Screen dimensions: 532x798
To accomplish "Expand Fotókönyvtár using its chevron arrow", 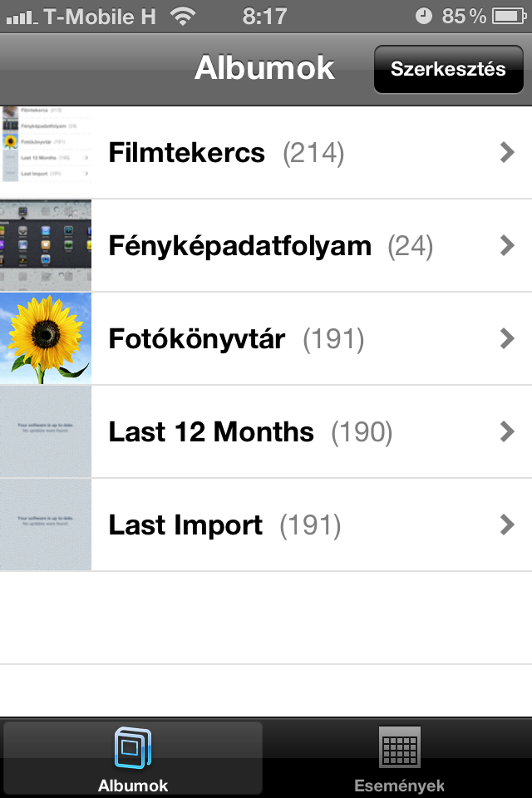I will click(507, 338).
